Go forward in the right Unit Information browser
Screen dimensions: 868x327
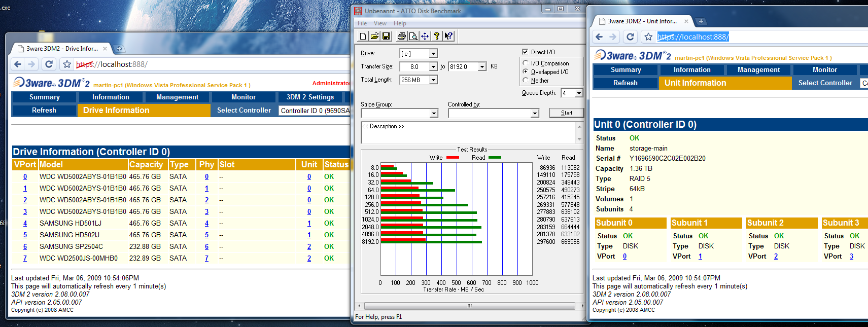613,37
